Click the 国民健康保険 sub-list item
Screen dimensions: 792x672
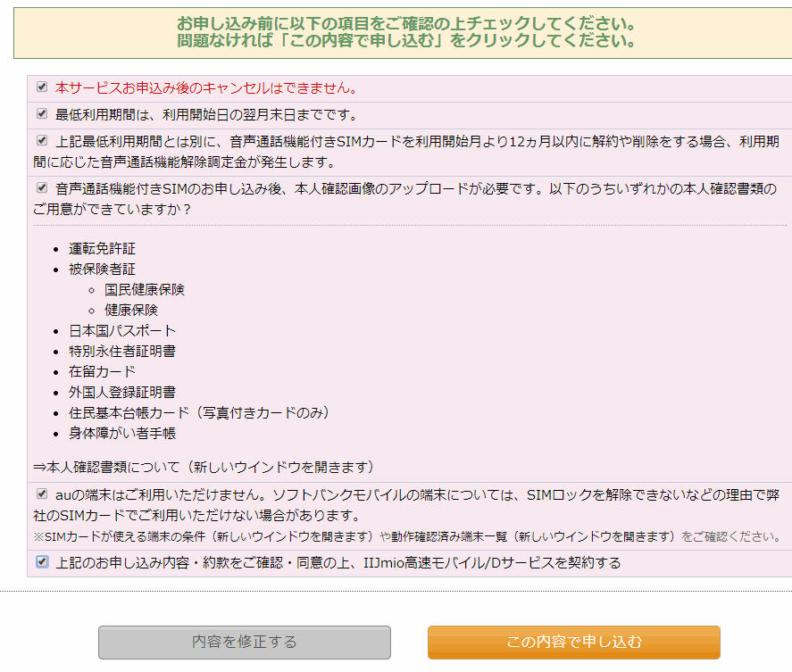(x=145, y=289)
